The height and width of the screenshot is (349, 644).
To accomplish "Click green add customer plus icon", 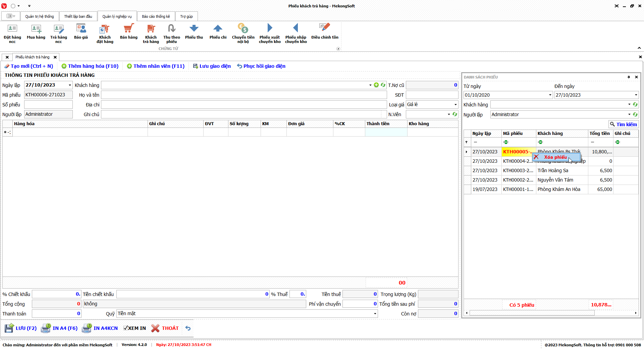I will 376,85.
